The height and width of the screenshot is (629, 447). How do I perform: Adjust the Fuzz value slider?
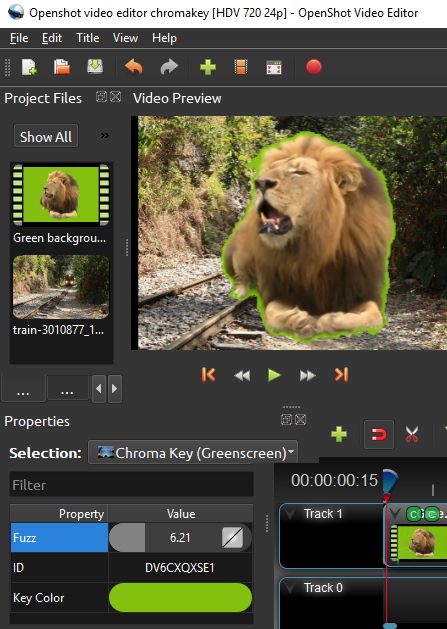pos(180,537)
